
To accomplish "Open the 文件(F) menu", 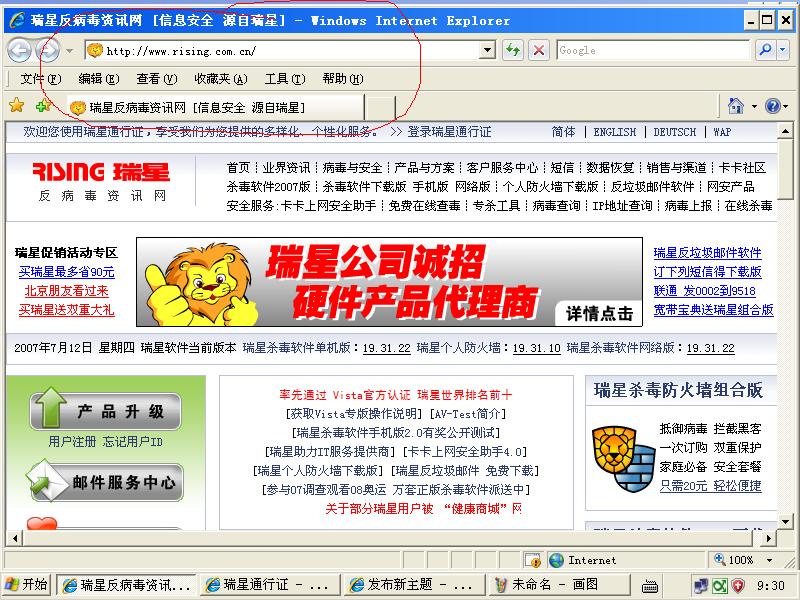I will [40, 79].
